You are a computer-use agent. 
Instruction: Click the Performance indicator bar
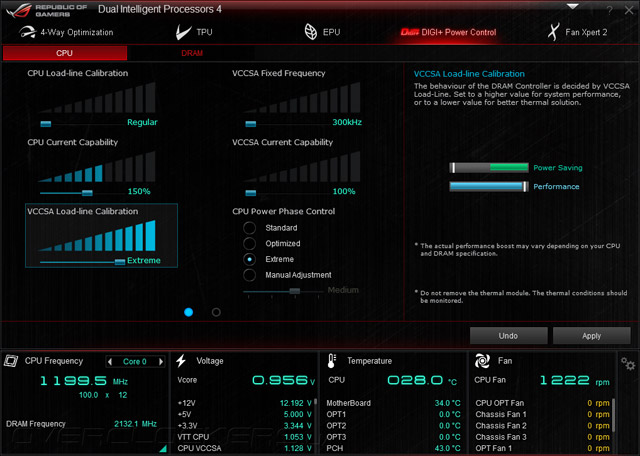[489, 187]
